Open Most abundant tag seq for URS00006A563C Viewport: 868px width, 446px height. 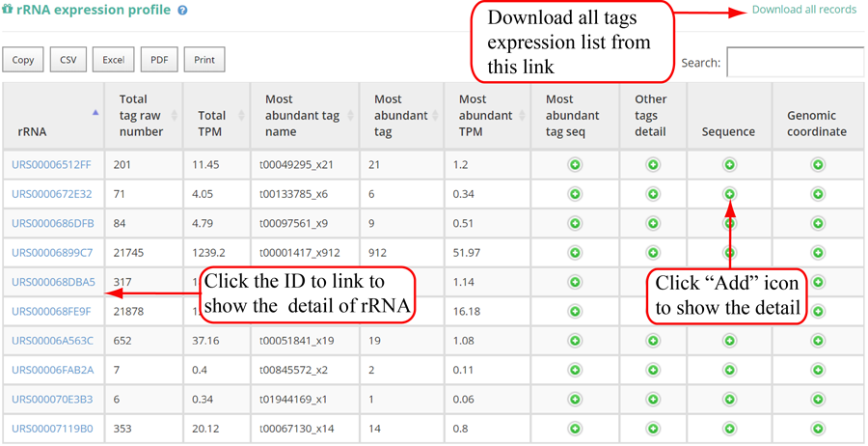[575, 341]
